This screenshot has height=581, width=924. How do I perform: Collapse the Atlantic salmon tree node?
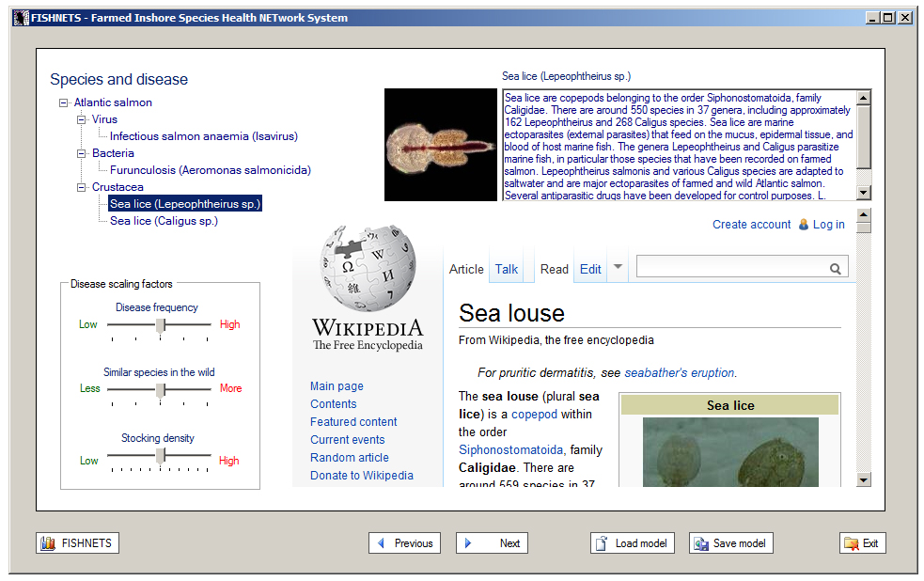pos(63,103)
